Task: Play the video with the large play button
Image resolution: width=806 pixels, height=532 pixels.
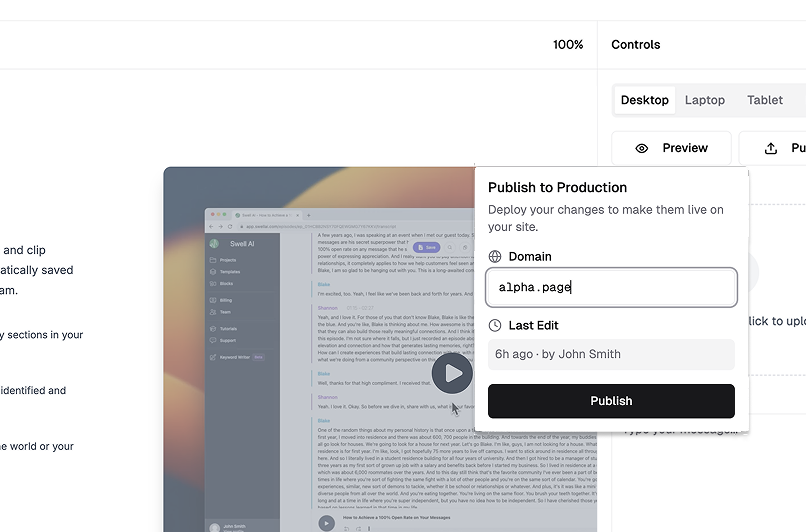Action: [x=452, y=373]
